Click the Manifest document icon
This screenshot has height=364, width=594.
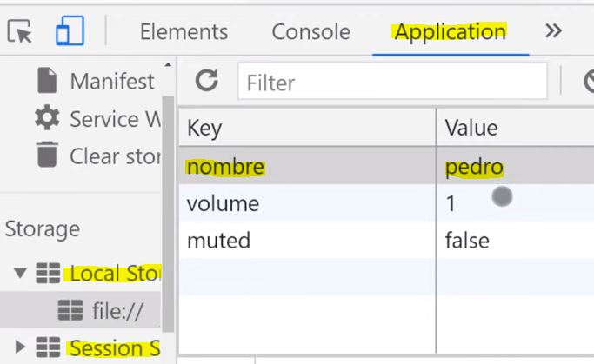[x=47, y=81]
